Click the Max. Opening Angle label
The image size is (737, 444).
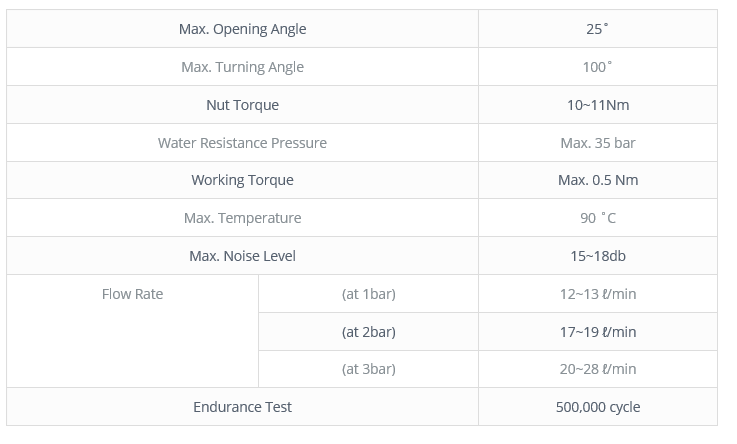click(243, 29)
